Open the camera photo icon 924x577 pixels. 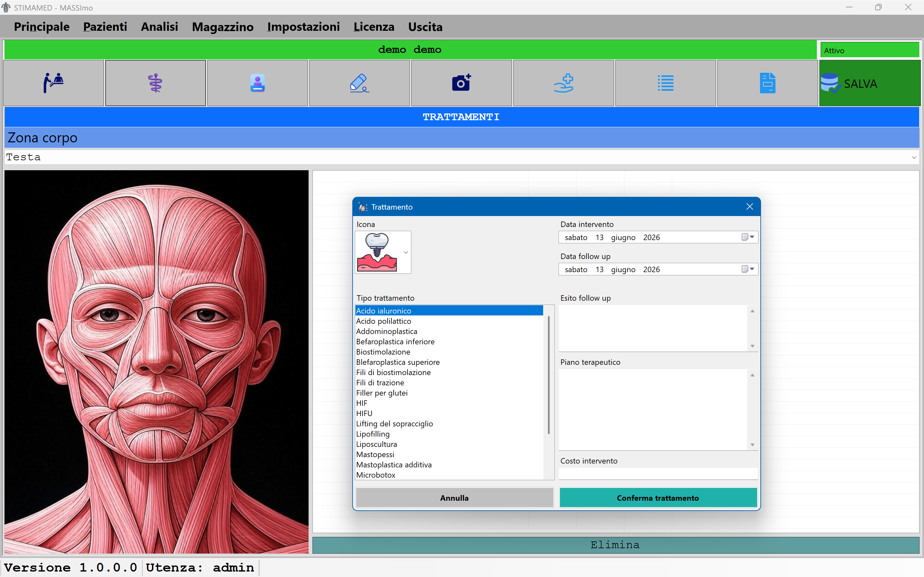[x=461, y=83]
